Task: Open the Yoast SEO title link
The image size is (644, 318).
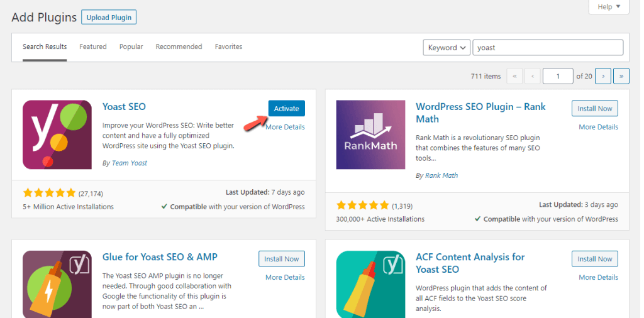Action: 124,107
